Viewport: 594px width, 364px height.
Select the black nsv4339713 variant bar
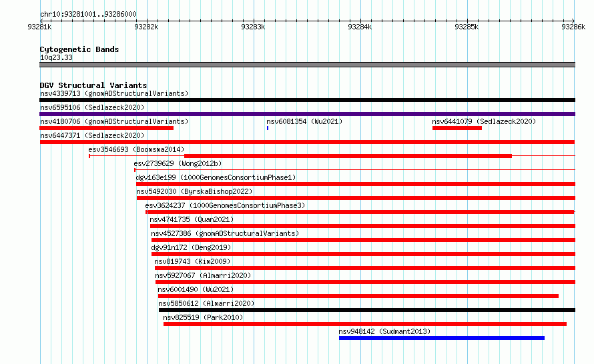point(307,100)
